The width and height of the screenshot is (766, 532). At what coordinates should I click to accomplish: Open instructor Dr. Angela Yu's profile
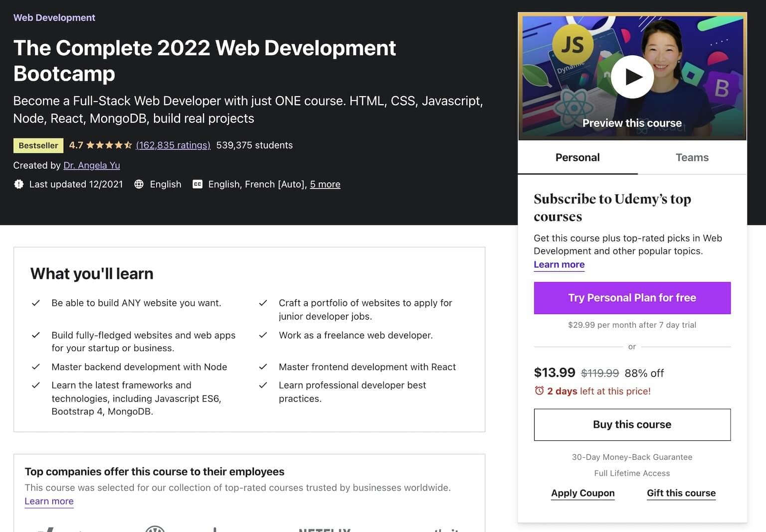click(x=92, y=165)
